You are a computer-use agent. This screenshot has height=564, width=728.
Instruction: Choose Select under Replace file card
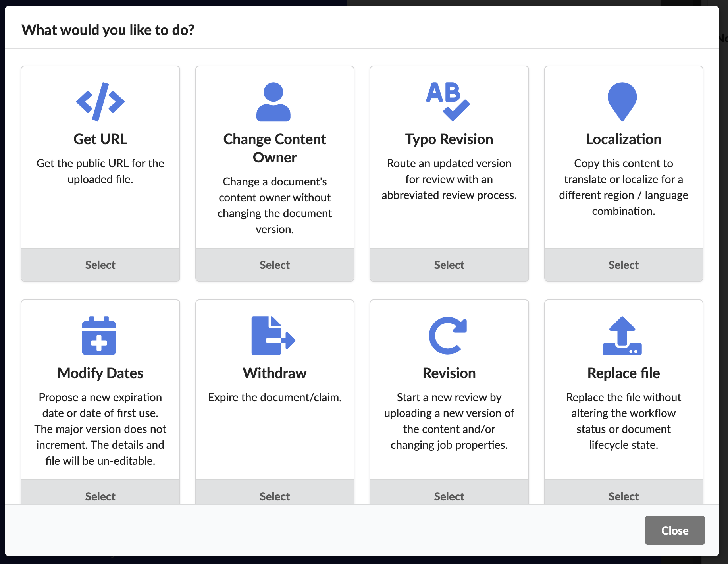(x=624, y=493)
